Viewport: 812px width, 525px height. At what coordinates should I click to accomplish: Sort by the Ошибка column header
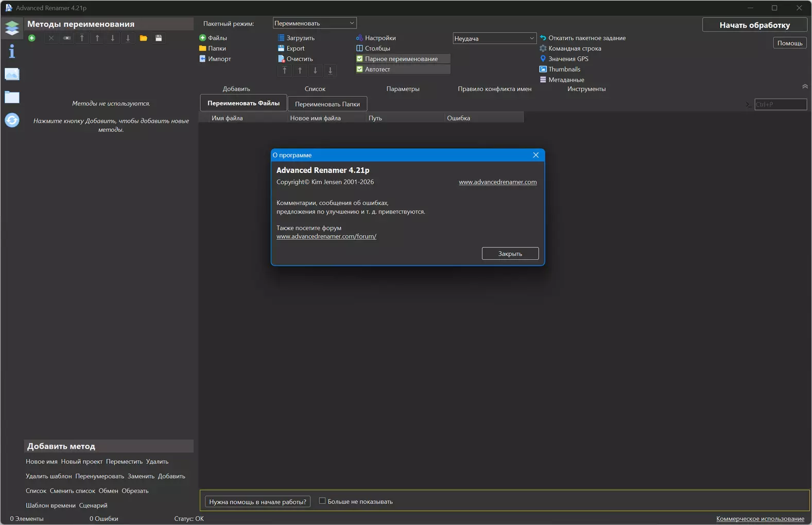(x=484, y=118)
